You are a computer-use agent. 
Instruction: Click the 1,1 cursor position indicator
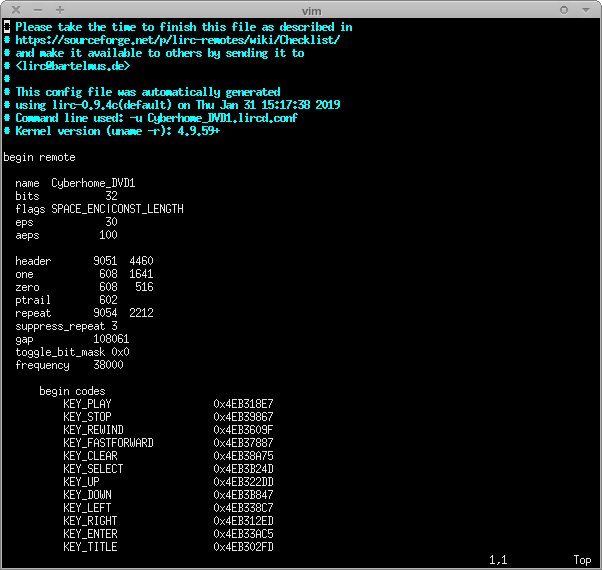click(497, 560)
